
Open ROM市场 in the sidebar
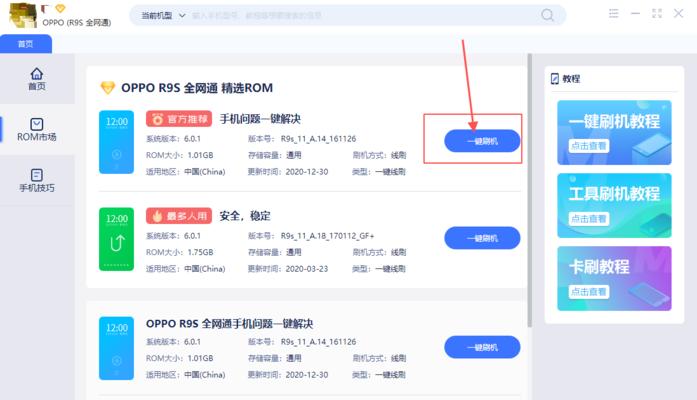click(37, 130)
